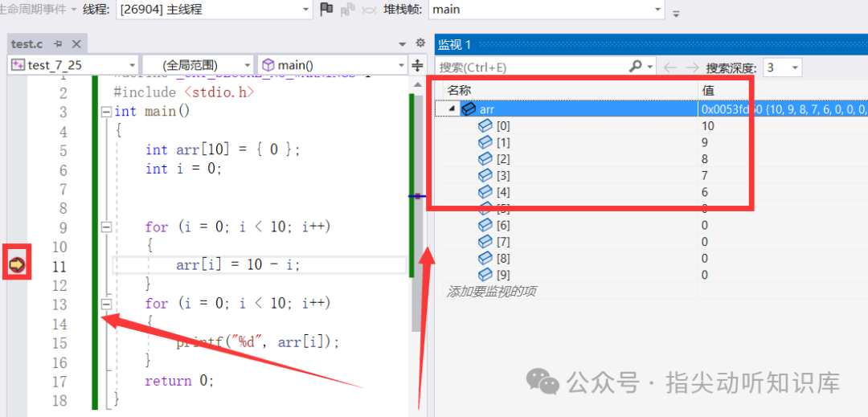Click the cube icon of element [0]
The image size is (868, 417).
click(x=485, y=125)
